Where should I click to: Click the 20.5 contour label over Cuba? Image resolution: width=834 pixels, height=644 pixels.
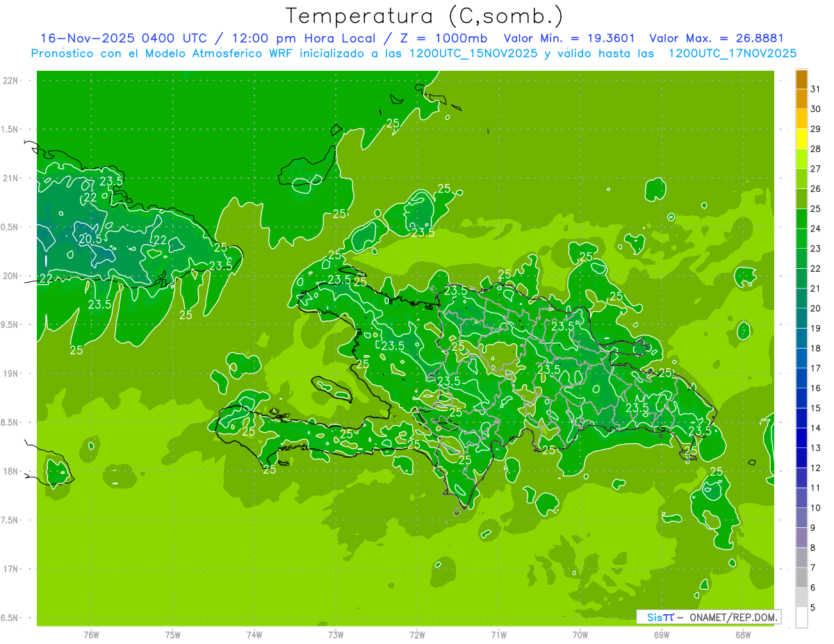(x=90, y=239)
